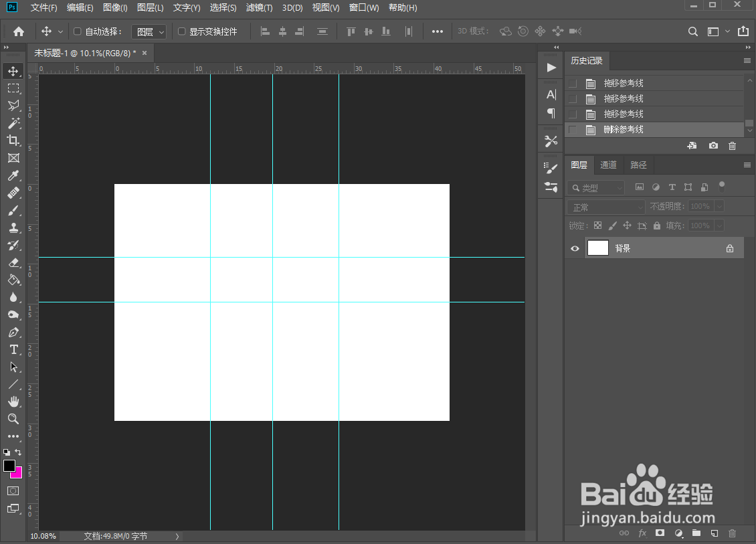This screenshot has height=544, width=756.
Task: Select the Zoom tool
Action: [13, 419]
